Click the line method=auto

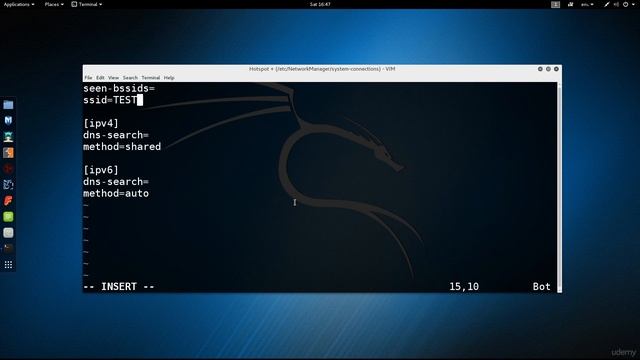pyautogui.click(x=116, y=193)
